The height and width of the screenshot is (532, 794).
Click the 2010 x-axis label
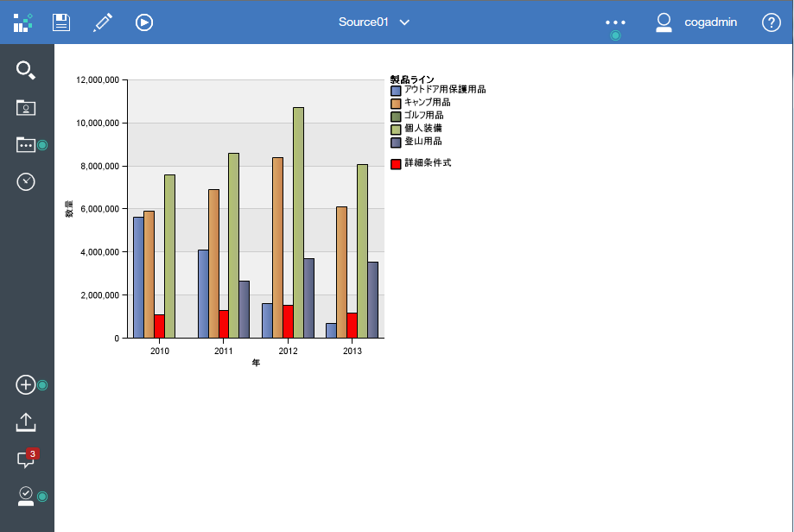160,351
